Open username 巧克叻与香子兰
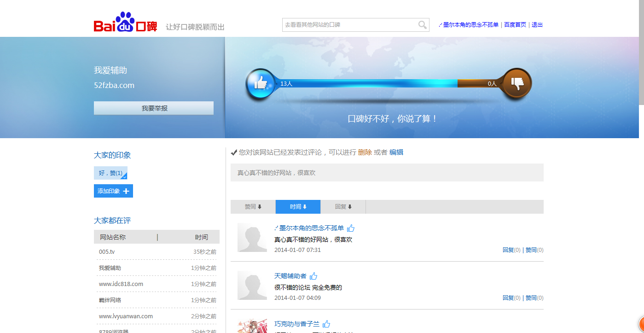 pos(297,324)
